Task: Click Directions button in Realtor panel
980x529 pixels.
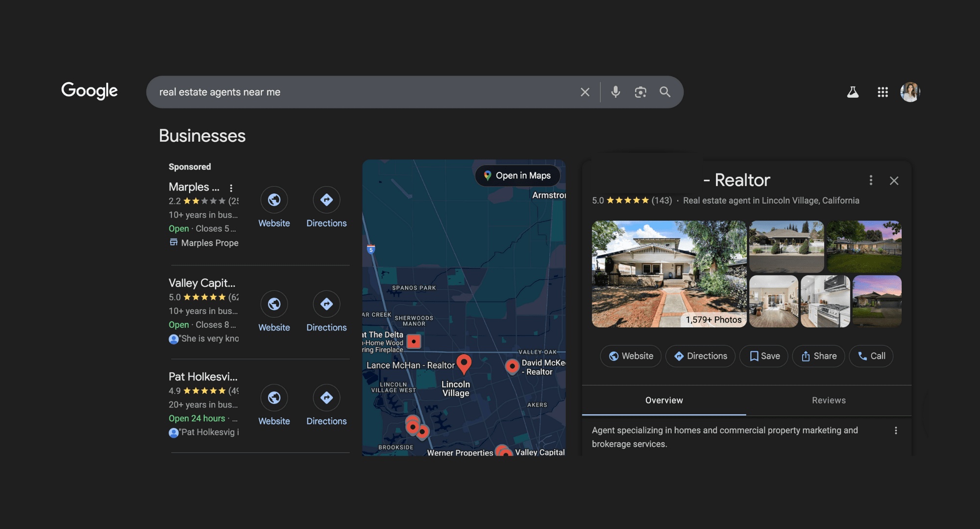Action: pyautogui.click(x=700, y=356)
